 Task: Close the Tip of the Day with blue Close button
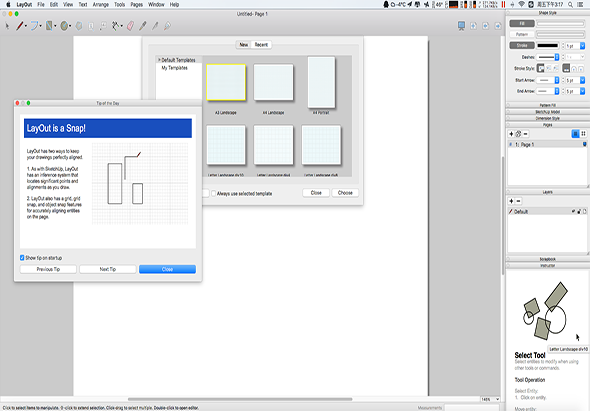(x=167, y=269)
